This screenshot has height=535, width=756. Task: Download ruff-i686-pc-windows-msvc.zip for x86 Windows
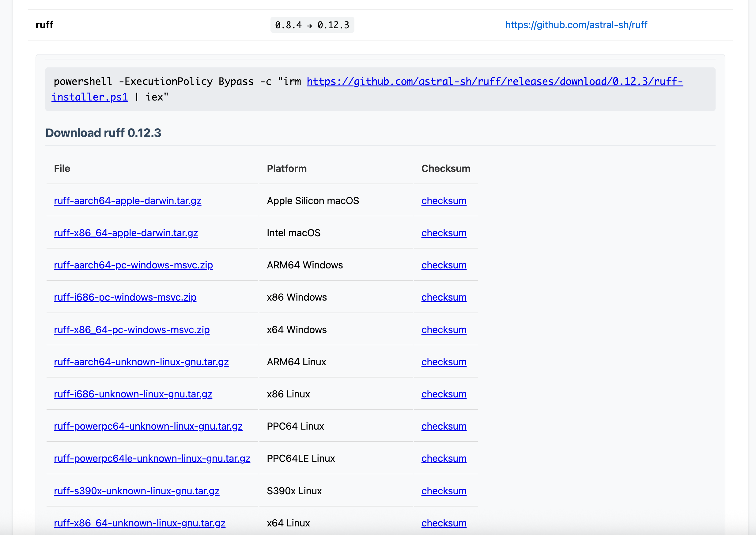click(x=125, y=297)
